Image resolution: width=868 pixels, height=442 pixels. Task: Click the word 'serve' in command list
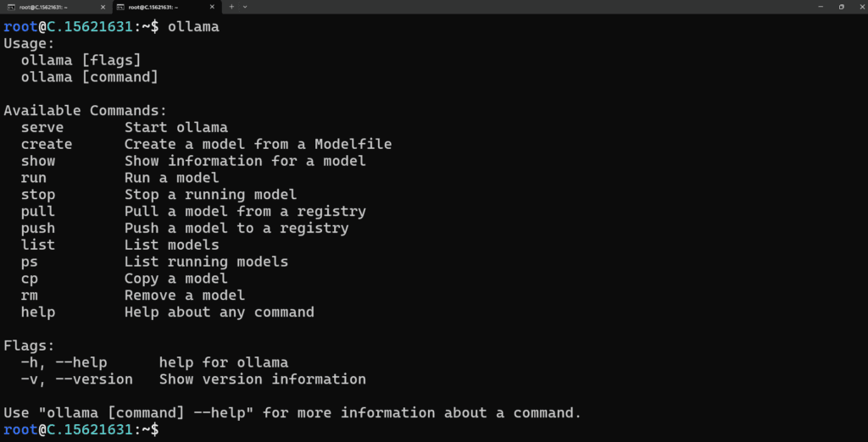[42, 128]
